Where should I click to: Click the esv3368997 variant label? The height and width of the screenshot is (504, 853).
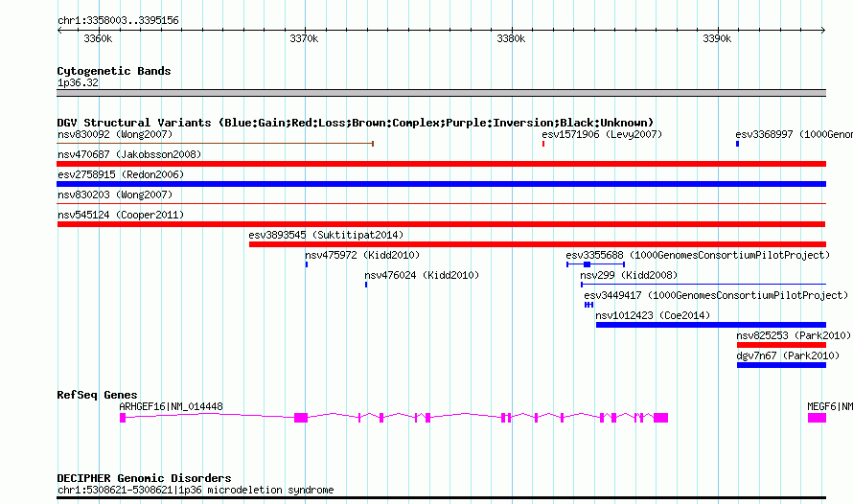click(x=794, y=134)
